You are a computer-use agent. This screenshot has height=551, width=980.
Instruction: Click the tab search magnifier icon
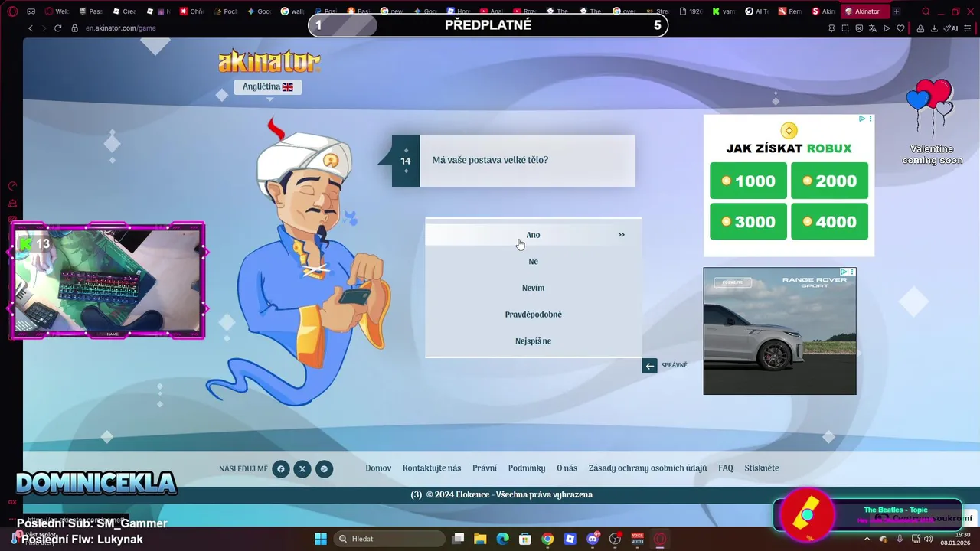click(926, 11)
